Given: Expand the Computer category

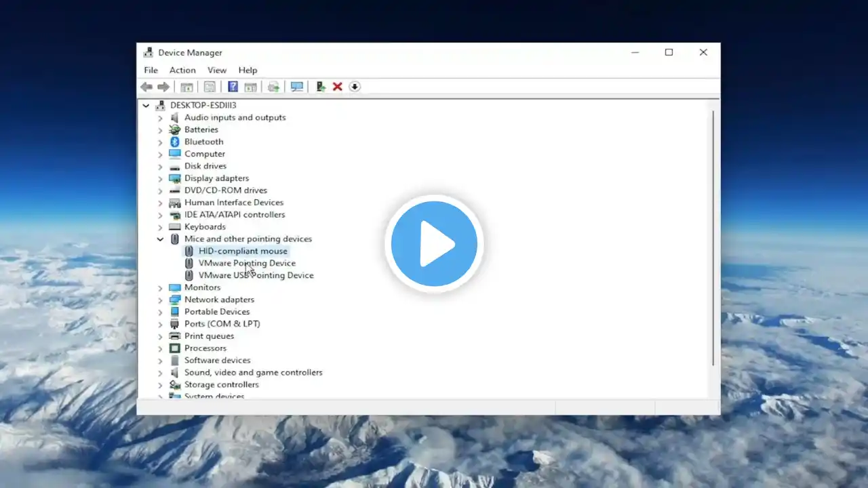Looking at the screenshot, I should coord(160,155).
